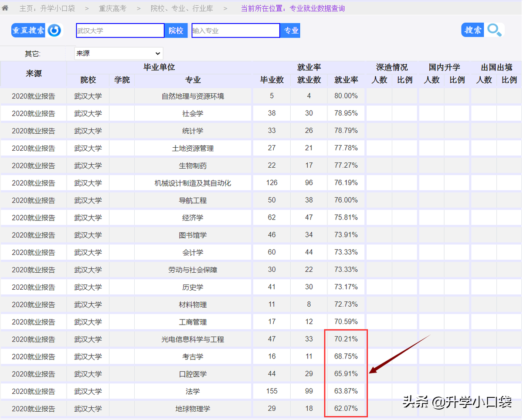The height and width of the screenshot is (420, 523).
Task: Focus the 武汉大学 school input field
Action: coord(120,30)
